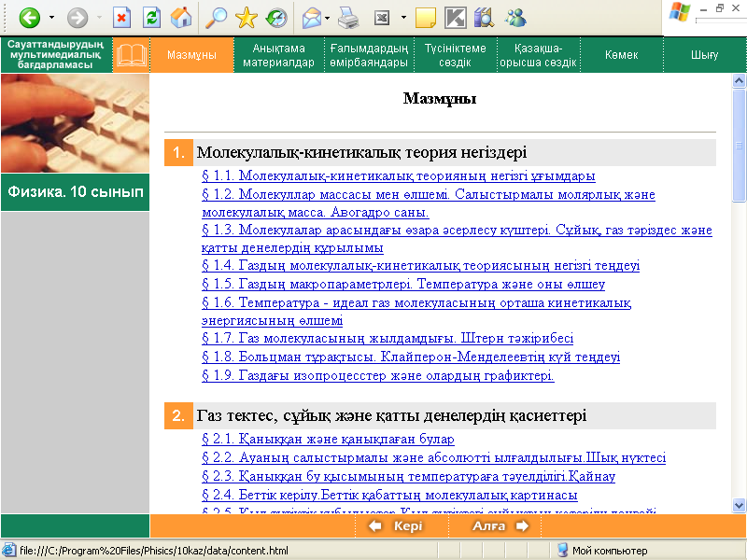Expand the Edit button dropdown arrow
Screen dimensions: 747x560
(x=402, y=17)
